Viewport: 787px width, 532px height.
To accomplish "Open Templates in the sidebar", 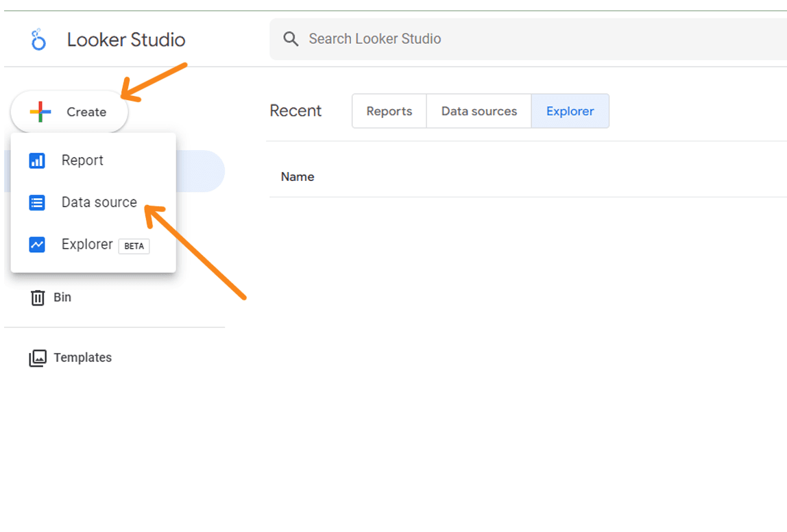I will (x=82, y=357).
